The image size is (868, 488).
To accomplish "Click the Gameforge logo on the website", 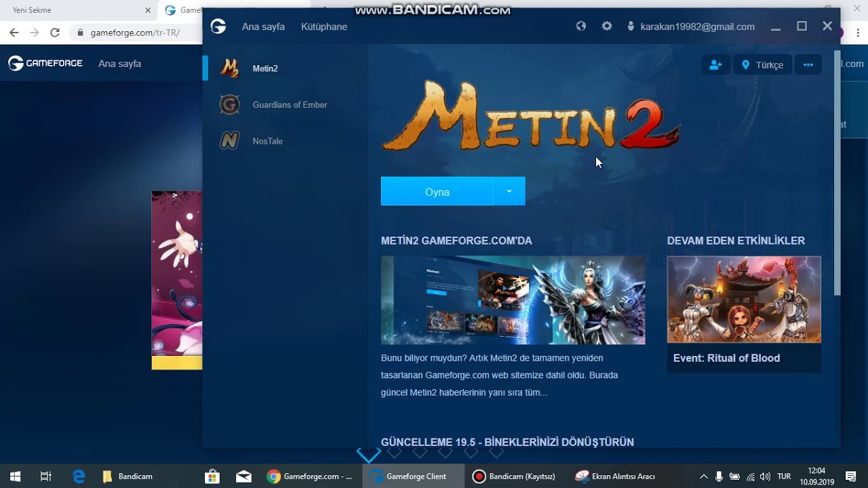I will tap(45, 63).
